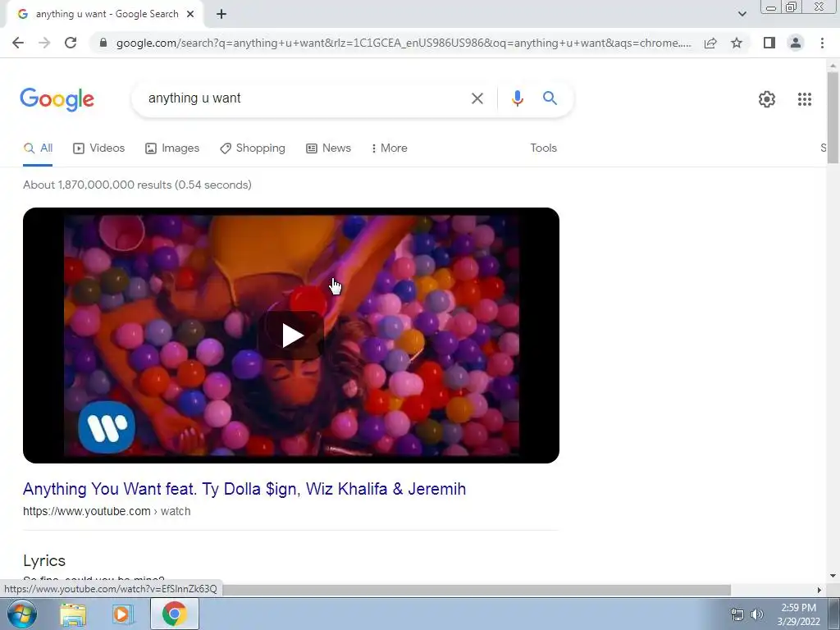Click the vertical scrollbar down arrow
The width and height of the screenshot is (840, 630).
[x=833, y=577]
